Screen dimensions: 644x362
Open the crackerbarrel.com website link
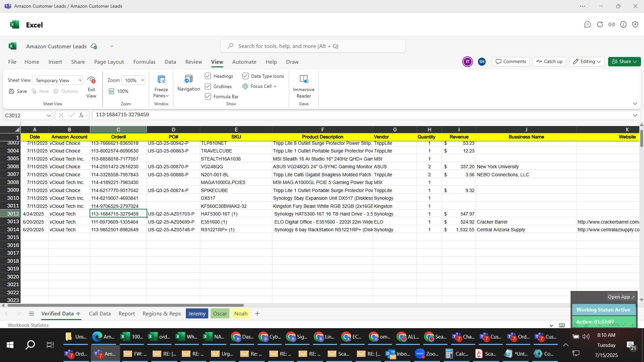[608, 222]
